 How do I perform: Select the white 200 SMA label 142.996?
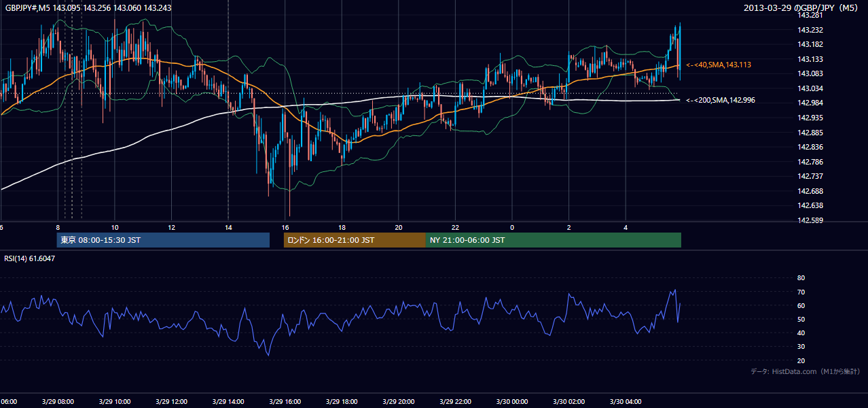click(721, 100)
